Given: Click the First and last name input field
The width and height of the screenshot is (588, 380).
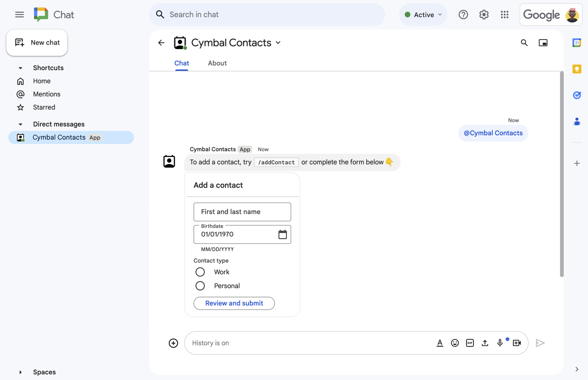Looking at the screenshot, I should (x=242, y=212).
